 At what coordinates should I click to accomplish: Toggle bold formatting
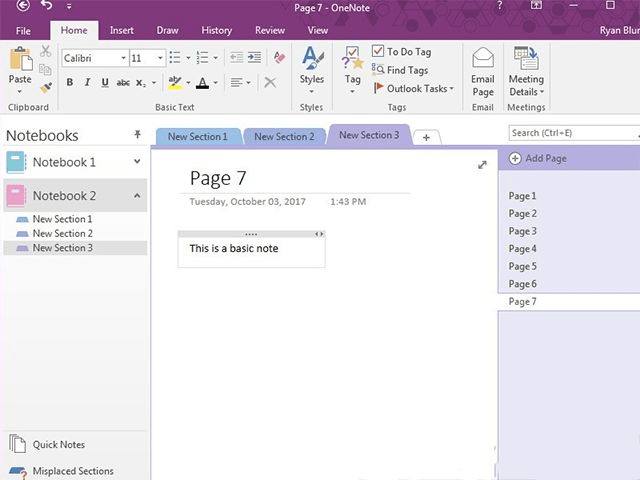[x=70, y=82]
